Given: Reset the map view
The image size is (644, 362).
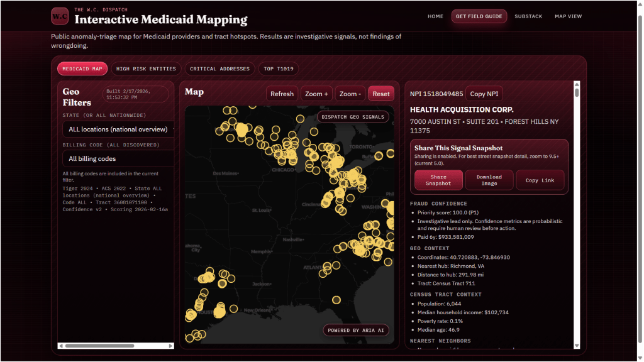Looking at the screenshot, I should (381, 94).
